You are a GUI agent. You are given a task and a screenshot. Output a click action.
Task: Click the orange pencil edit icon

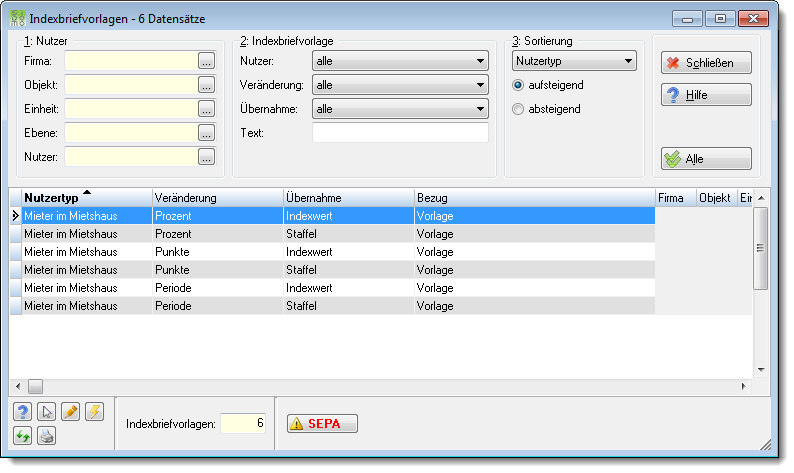point(70,412)
